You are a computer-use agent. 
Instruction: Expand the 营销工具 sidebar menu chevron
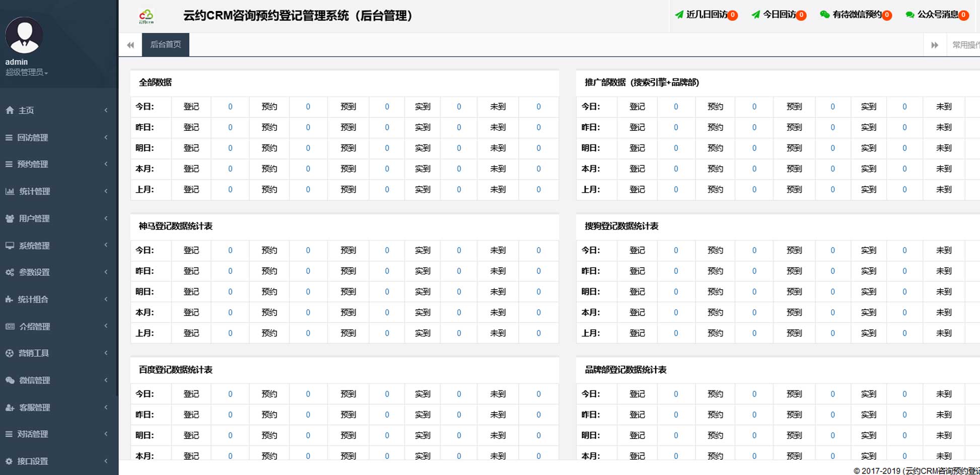tap(106, 353)
